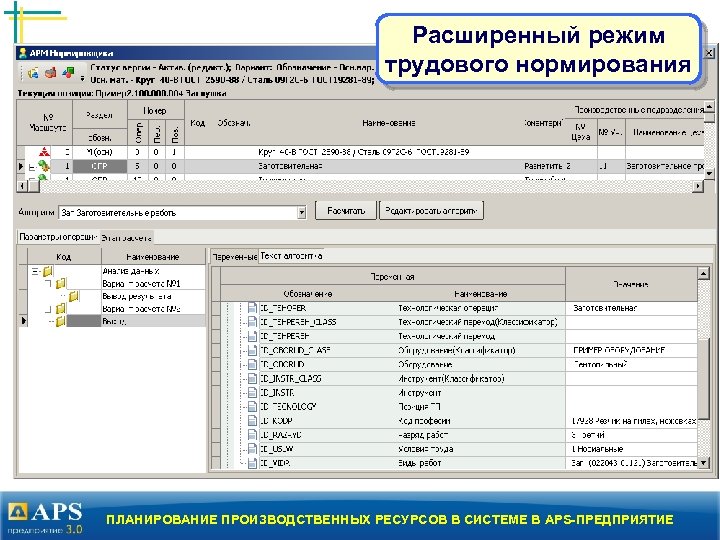Select the Заготовительная row in route table
The width and height of the screenshot is (720, 540).
click(x=360, y=166)
